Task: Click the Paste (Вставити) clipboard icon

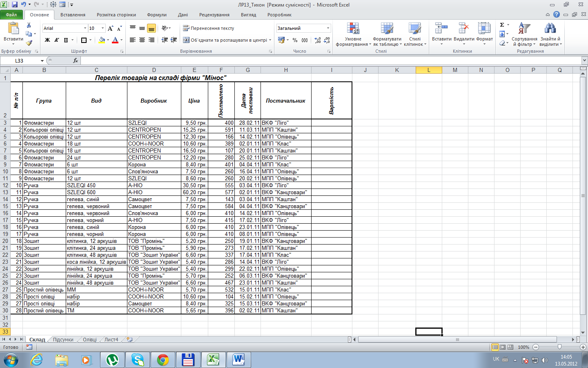Action: tap(13, 29)
